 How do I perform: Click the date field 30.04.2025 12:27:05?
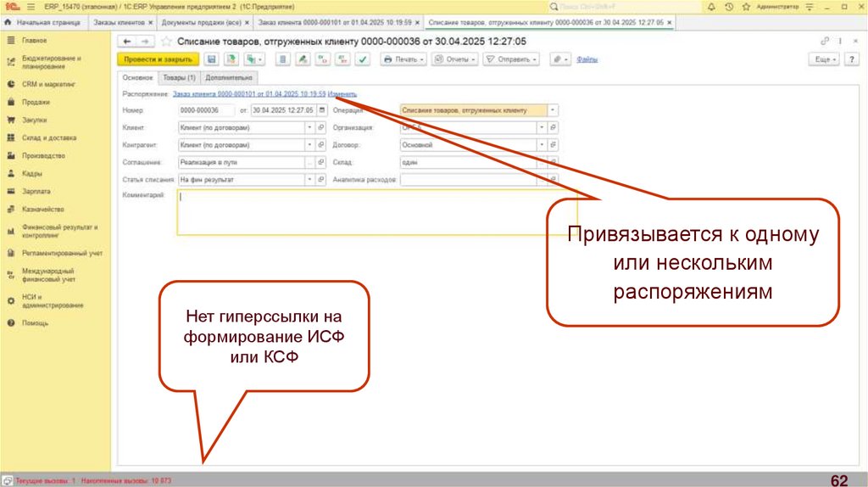coord(283,110)
